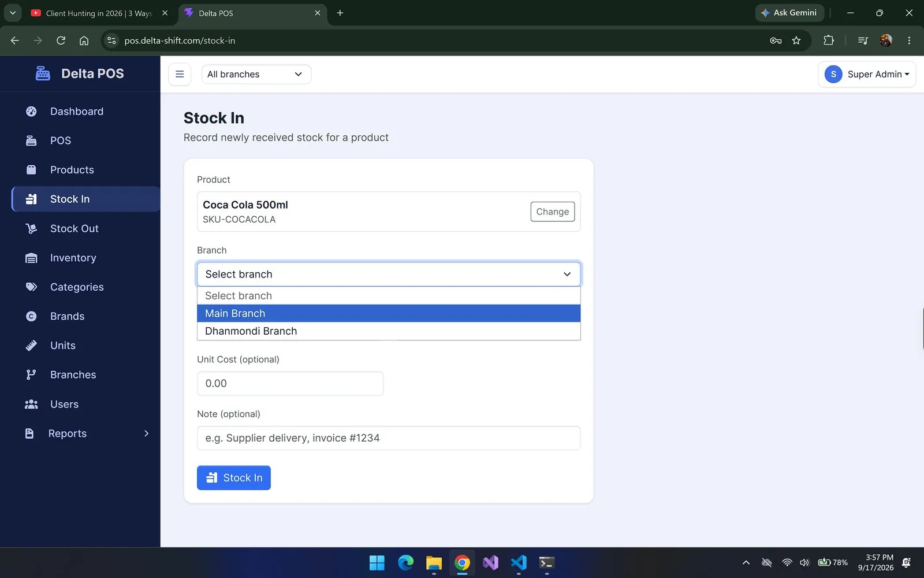Choose Dhanmondi Branch from the list

pyautogui.click(x=389, y=331)
